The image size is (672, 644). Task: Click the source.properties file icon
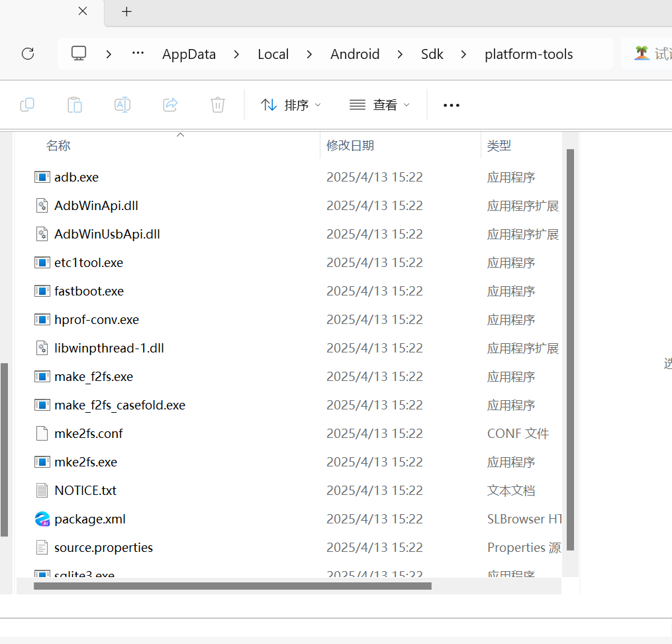pyautogui.click(x=42, y=547)
